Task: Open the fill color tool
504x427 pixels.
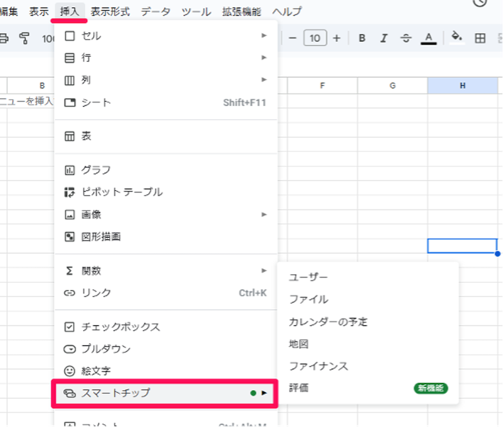Action: coord(456,38)
